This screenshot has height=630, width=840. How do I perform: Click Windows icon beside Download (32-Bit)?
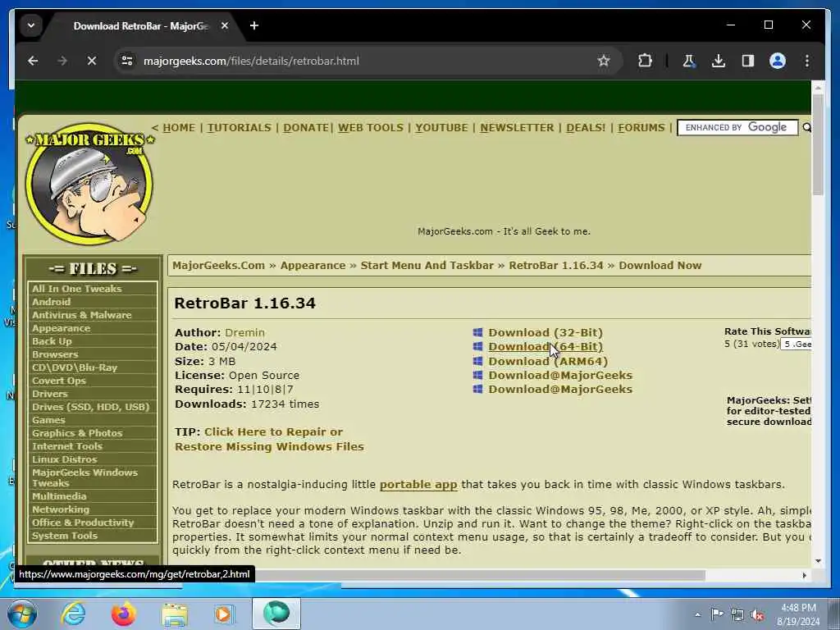(478, 333)
